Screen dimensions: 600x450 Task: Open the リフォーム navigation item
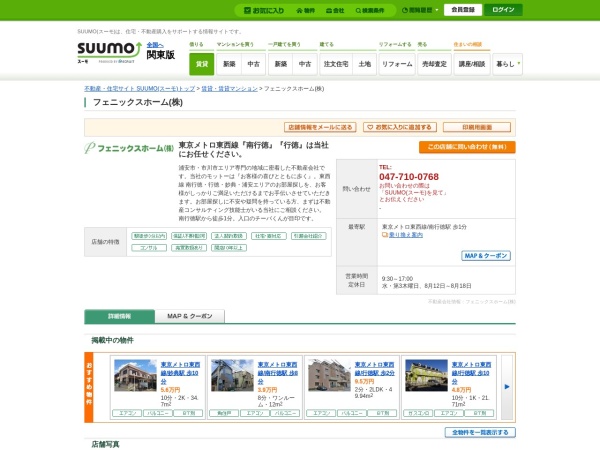click(x=397, y=64)
